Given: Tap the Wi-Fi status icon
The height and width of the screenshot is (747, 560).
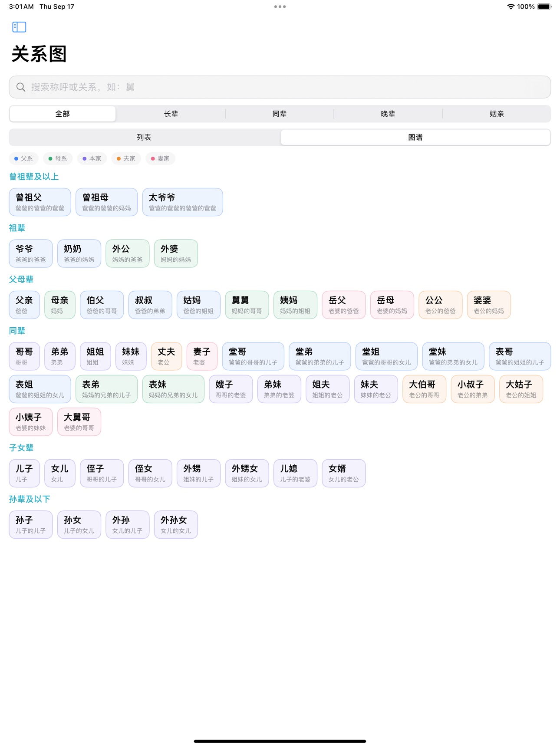Looking at the screenshot, I should pos(511,7).
